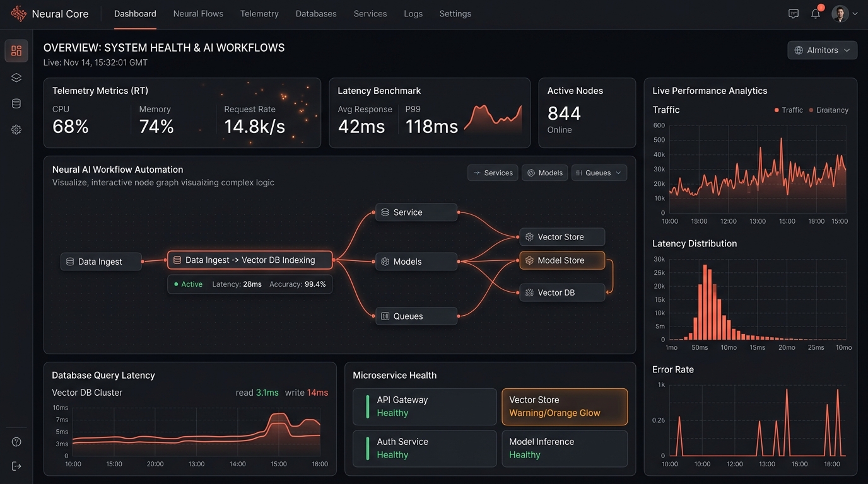The width and height of the screenshot is (868, 484).
Task: Select the Dashboard tab
Action: (135, 14)
